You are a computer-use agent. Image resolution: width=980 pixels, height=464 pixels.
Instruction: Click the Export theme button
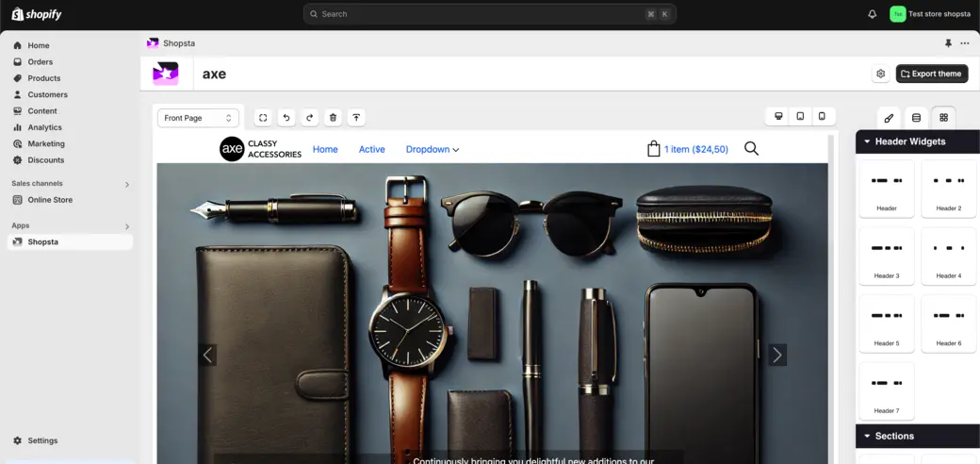pos(931,74)
